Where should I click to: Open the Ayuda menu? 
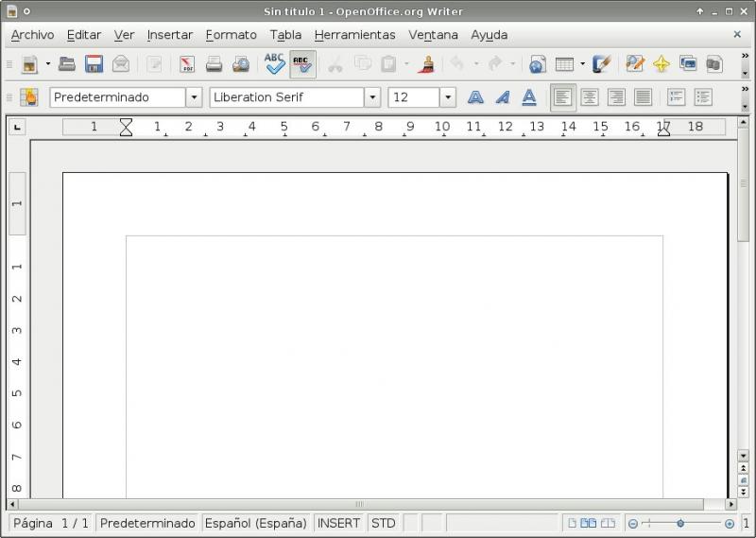tap(489, 35)
